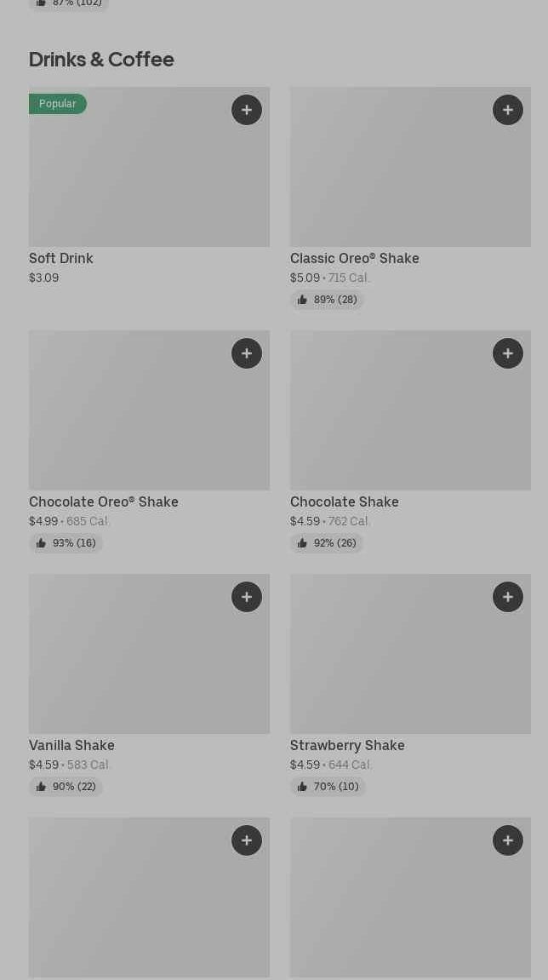Click Chocolate Oreo Shake 93% rating badge
548x980 pixels.
(66, 543)
